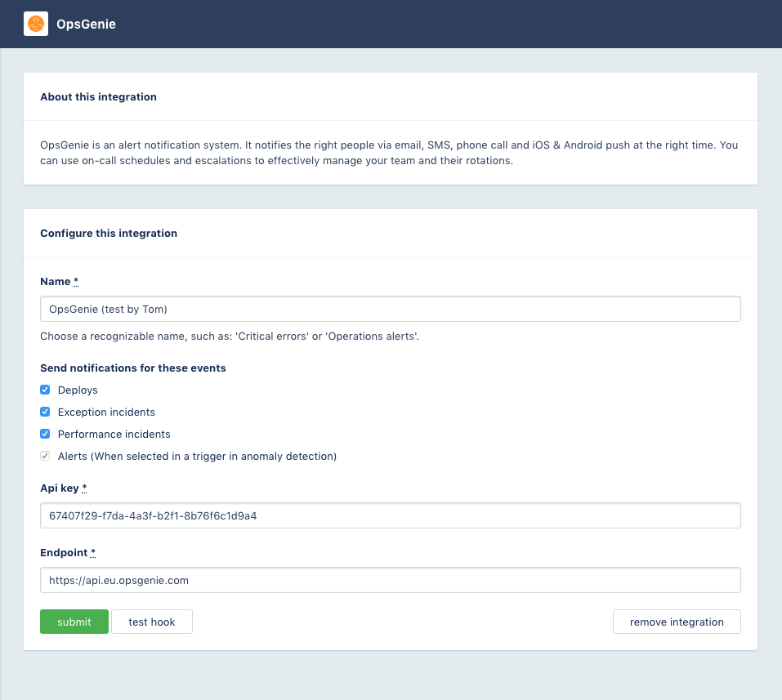Click the 'Endpoint' field label
This screenshot has width=782, height=700.
(x=64, y=552)
